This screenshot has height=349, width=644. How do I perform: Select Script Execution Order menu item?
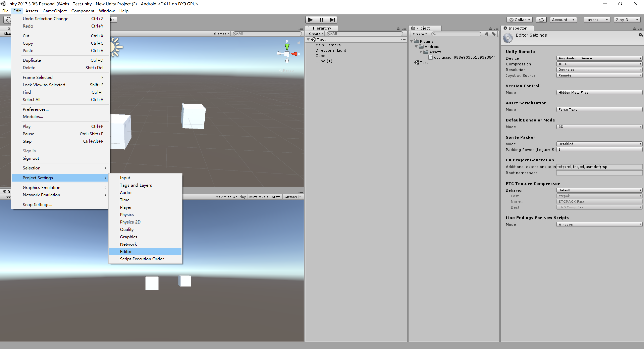[142, 259]
